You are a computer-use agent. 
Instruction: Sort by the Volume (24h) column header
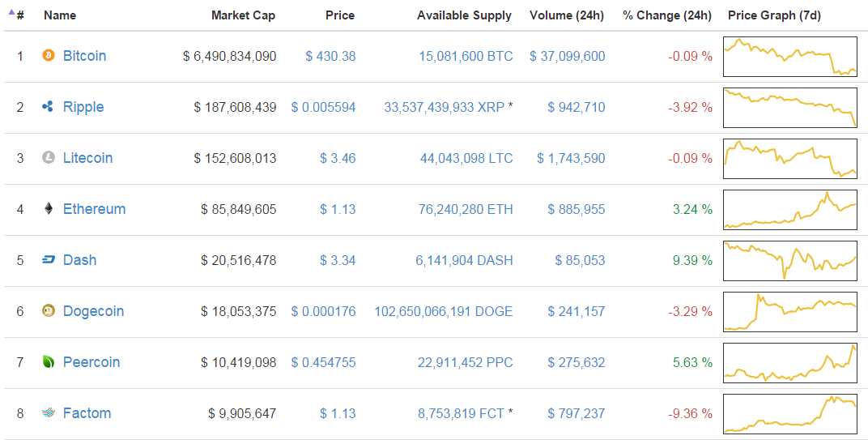[x=567, y=15]
